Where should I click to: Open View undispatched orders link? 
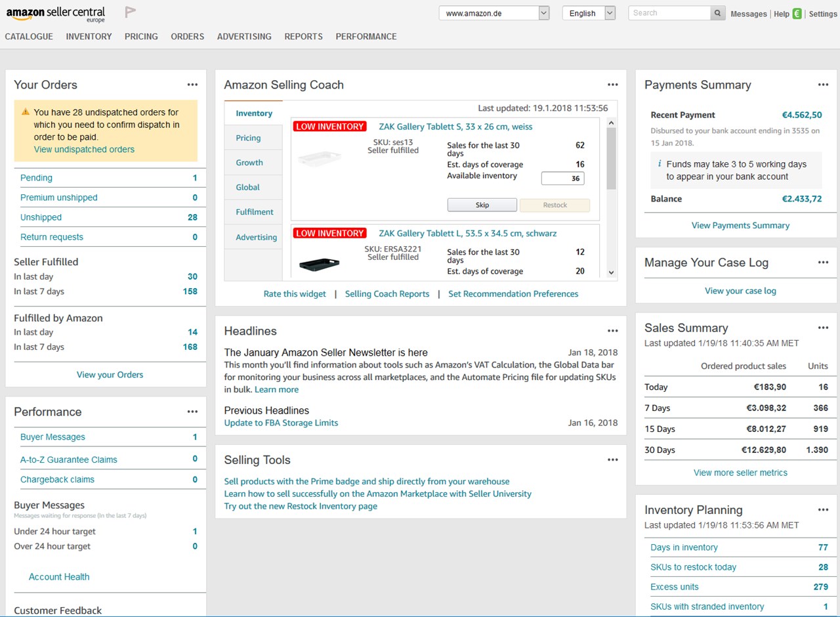tap(84, 149)
